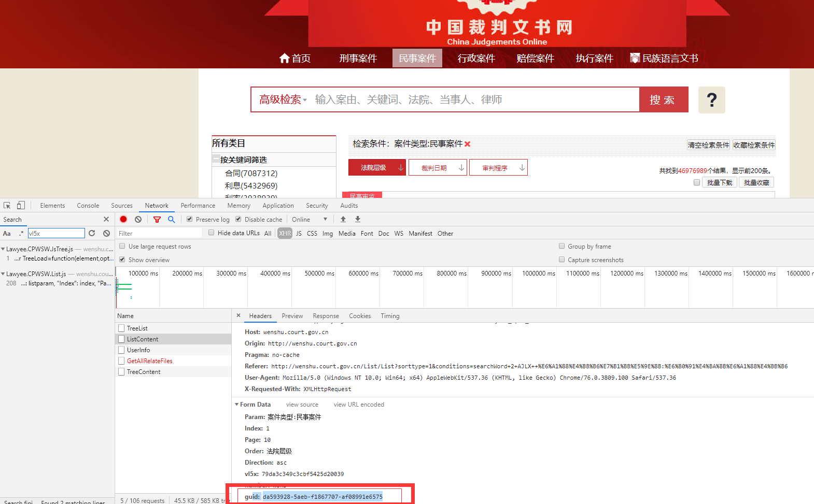Open 行政案件 navigation item

click(476, 58)
